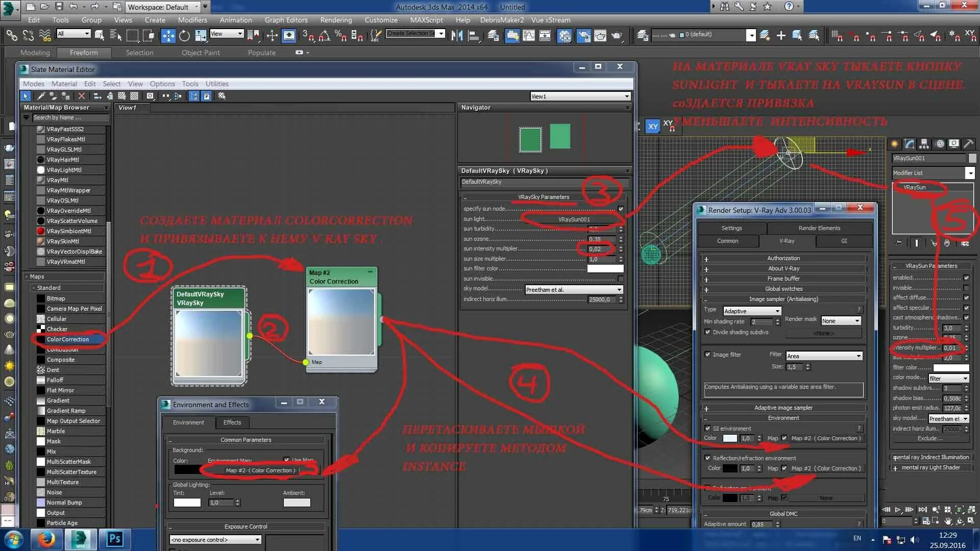Open exposure control dropdown
This screenshot has width=980, height=551.
point(215,540)
